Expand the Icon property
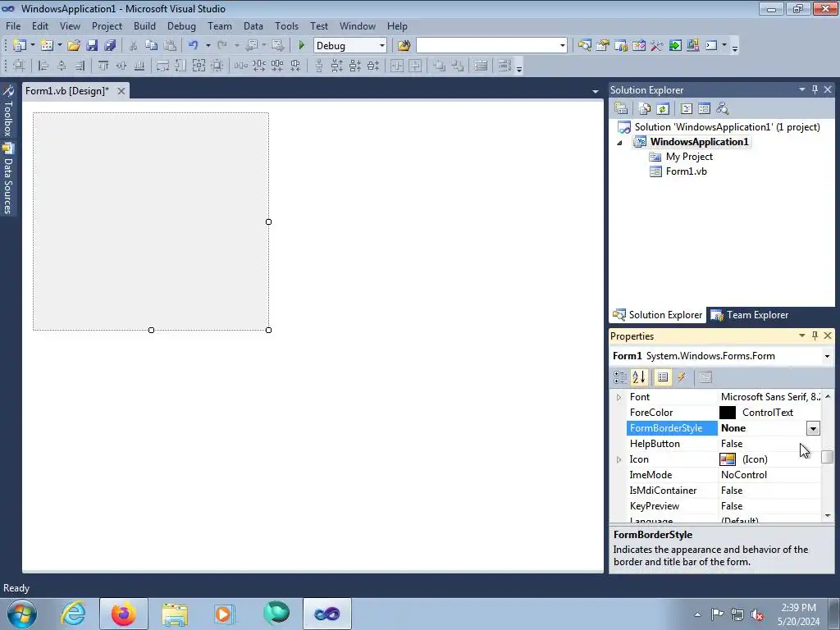 click(619, 459)
